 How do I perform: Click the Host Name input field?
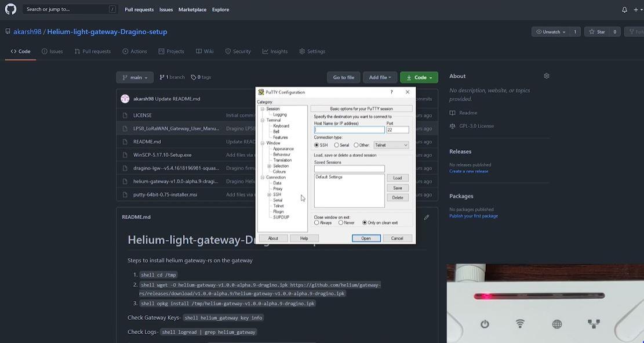[x=350, y=130]
